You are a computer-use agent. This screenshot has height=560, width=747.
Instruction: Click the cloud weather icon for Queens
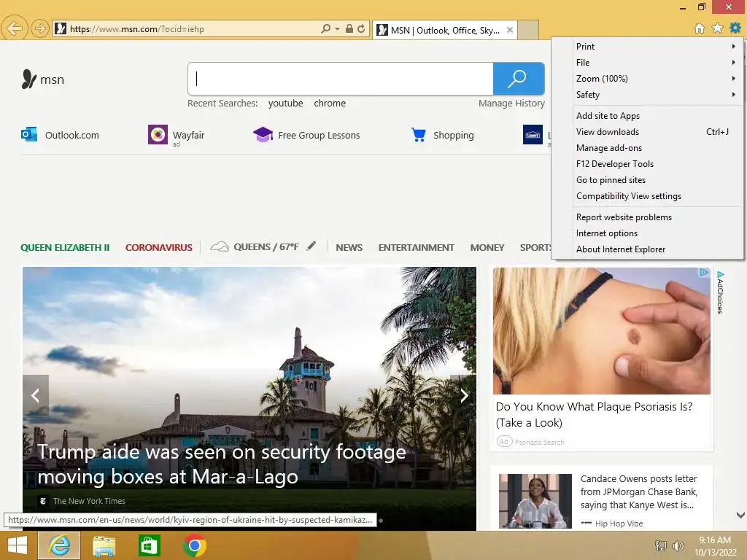click(220, 246)
